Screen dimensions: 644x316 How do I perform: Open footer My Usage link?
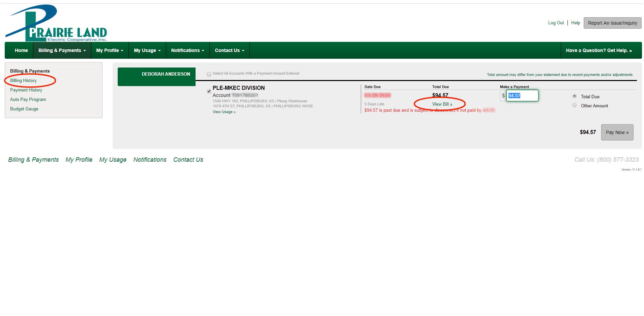click(113, 160)
